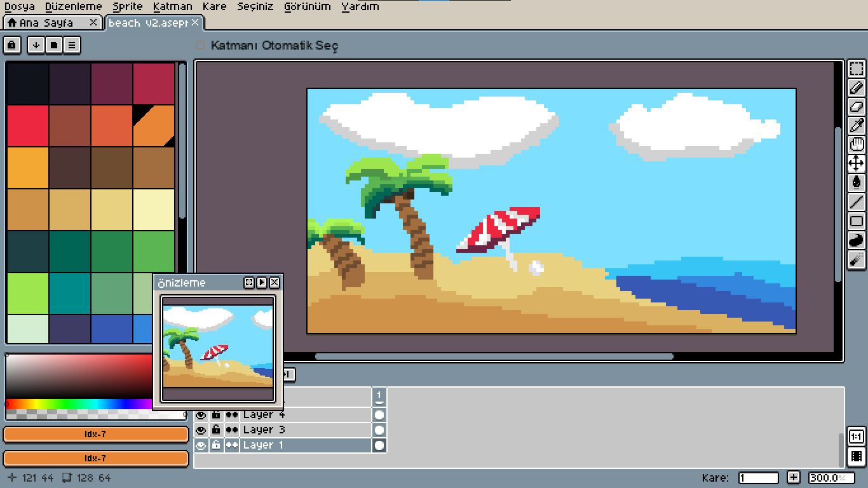
Task: Click the plus button next to Kare field
Action: (793, 477)
